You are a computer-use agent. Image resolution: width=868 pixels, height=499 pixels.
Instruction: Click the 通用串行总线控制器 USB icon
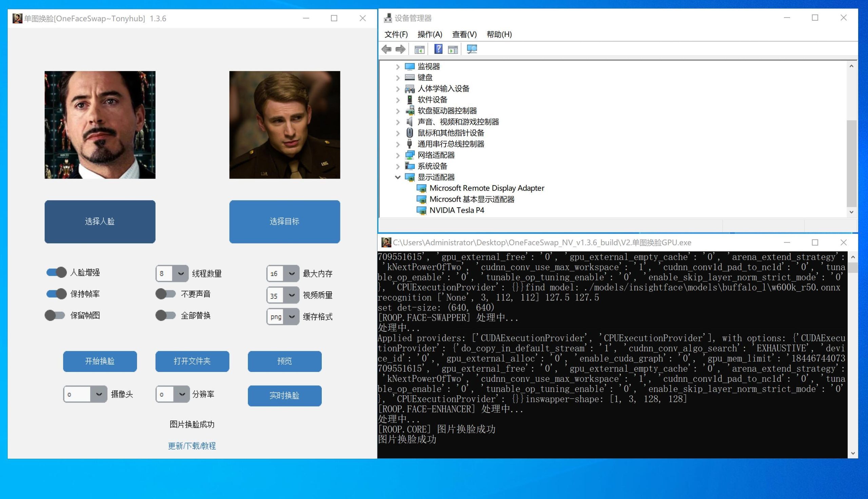[x=410, y=144]
